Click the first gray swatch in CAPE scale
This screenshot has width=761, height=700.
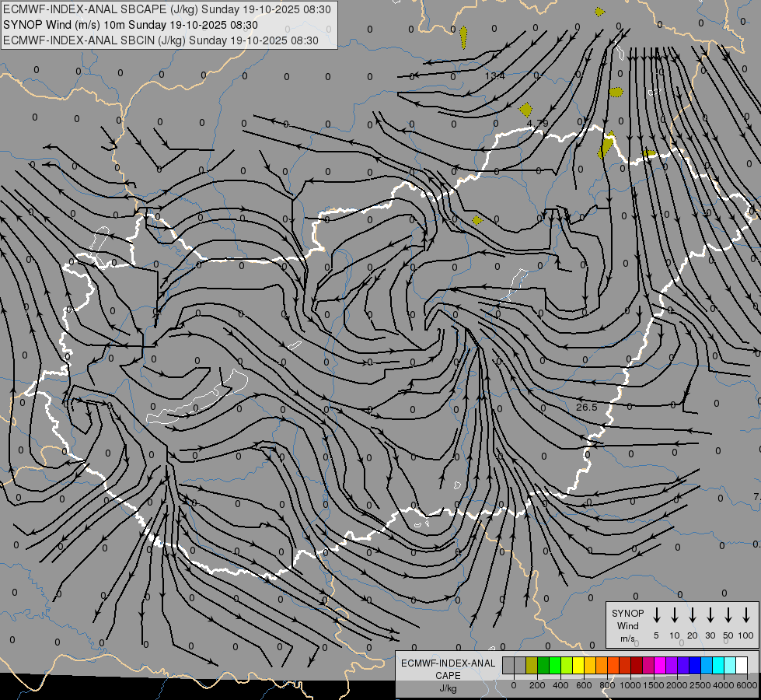[508, 666]
